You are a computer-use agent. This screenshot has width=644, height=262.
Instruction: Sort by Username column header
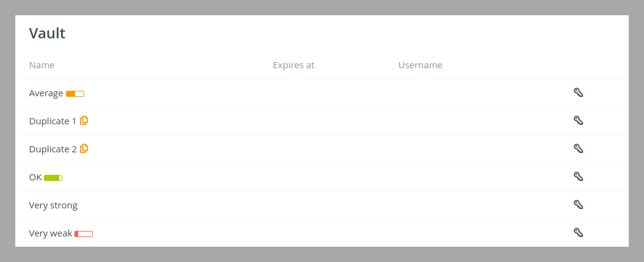[x=420, y=65]
